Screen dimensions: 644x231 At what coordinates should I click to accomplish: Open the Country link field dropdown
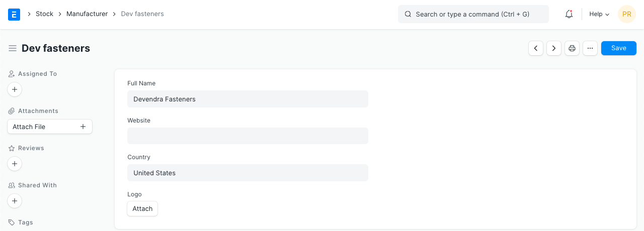point(248,173)
